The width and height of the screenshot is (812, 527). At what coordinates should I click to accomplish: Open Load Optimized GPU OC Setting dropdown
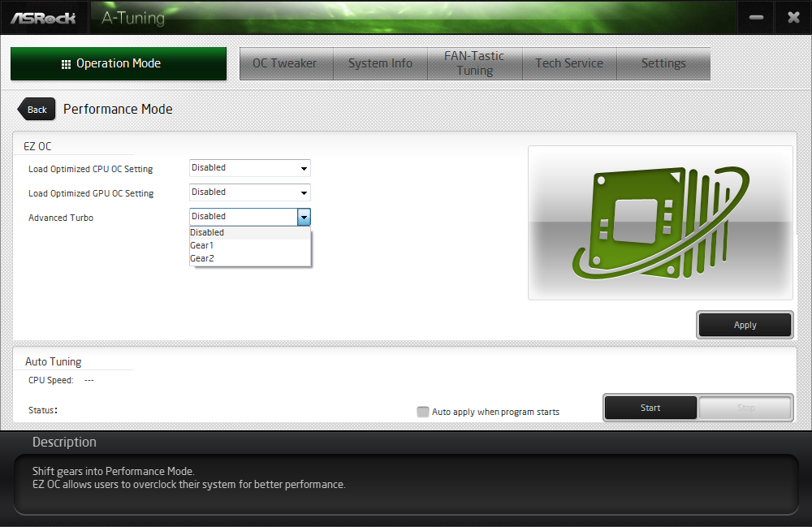click(x=249, y=192)
